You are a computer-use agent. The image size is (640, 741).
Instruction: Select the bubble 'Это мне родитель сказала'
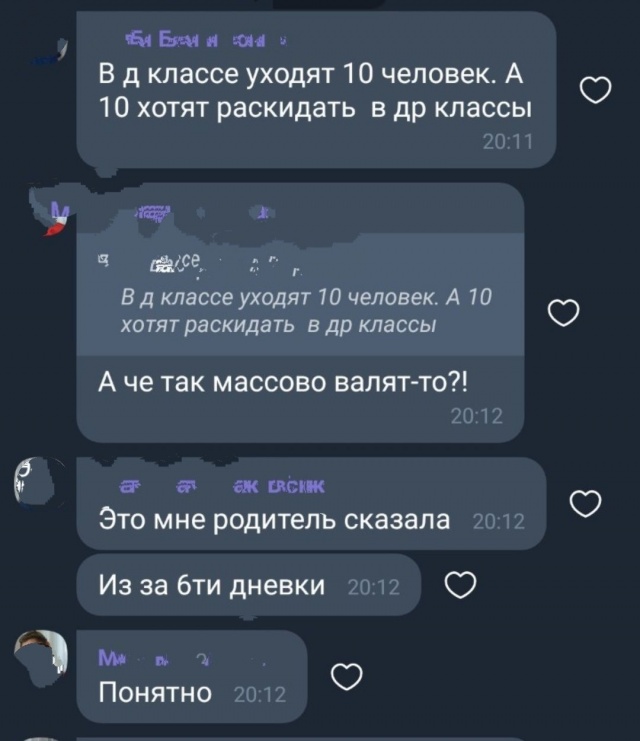[x=311, y=503]
